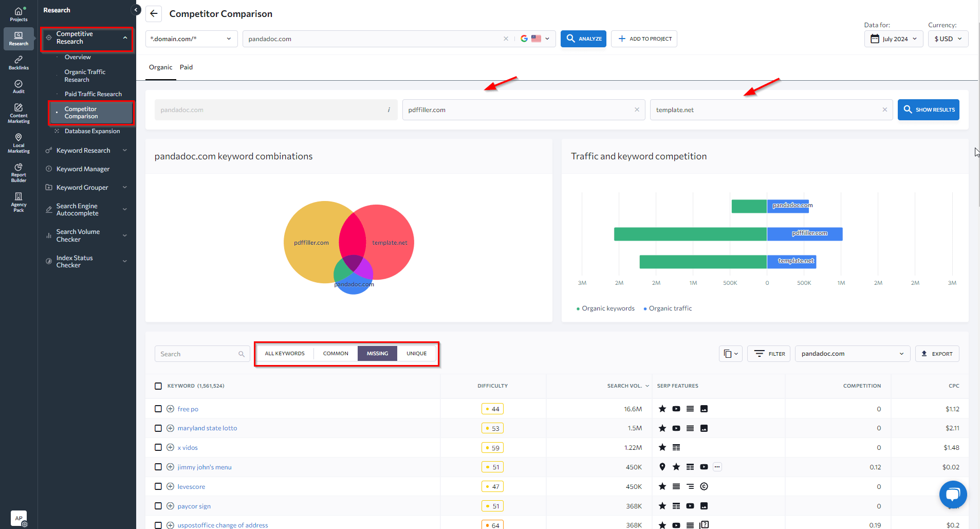
Task: Click the yellow difficulty badge showing 44
Action: [492, 408]
